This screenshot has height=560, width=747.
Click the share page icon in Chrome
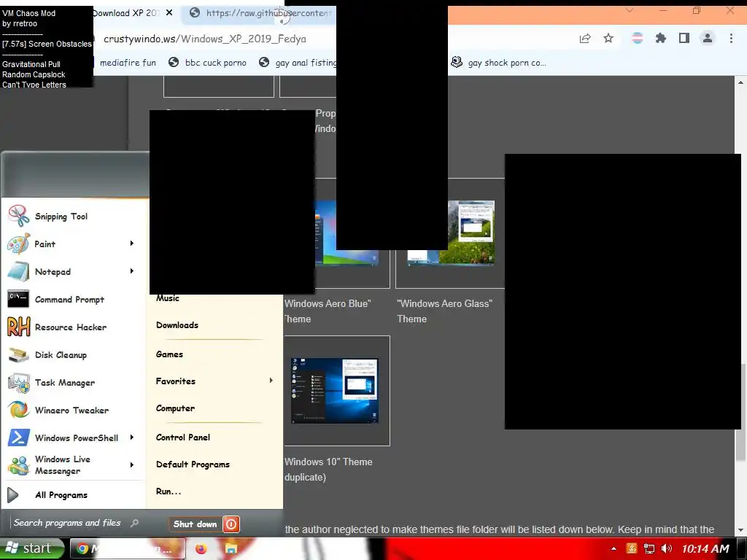pyautogui.click(x=585, y=38)
